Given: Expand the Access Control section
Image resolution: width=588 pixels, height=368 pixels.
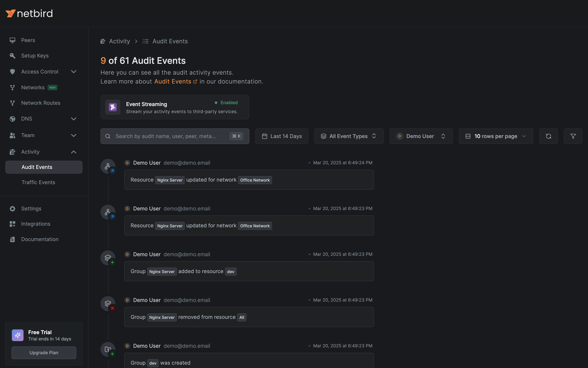Looking at the screenshot, I should click(x=73, y=72).
